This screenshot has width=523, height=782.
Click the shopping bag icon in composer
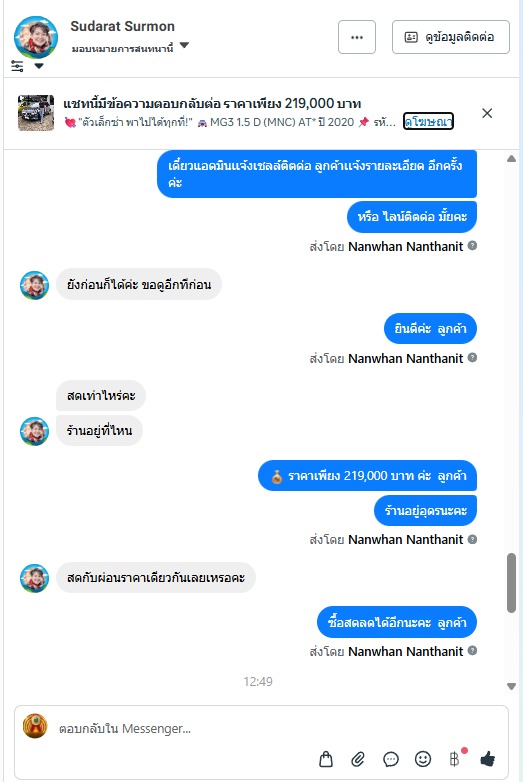326,759
